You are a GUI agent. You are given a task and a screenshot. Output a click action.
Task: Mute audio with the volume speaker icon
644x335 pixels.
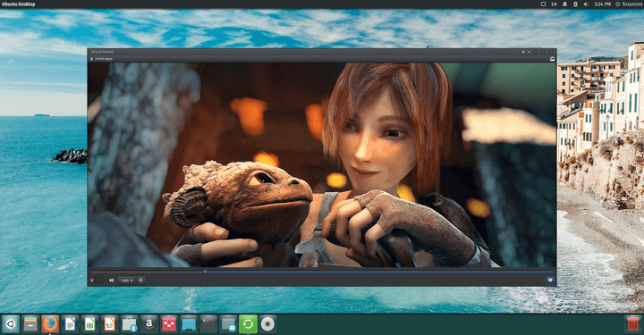[x=111, y=281]
